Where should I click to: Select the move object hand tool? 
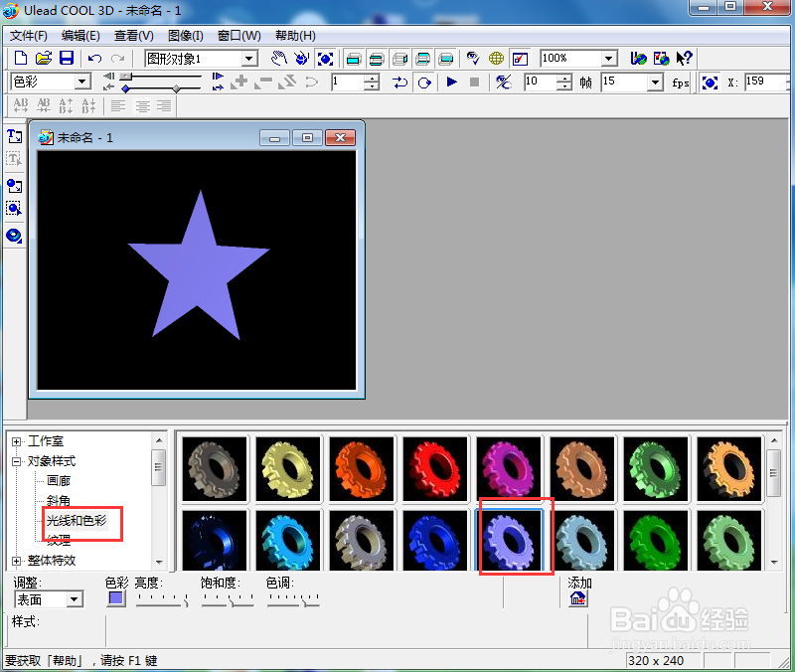pyautogui.click(x=279, y=59)
